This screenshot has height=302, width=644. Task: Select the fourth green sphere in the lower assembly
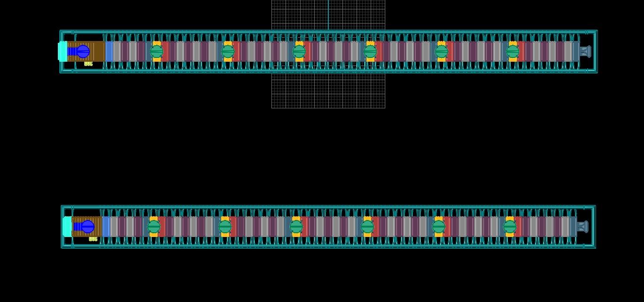(x=367, y=227)
